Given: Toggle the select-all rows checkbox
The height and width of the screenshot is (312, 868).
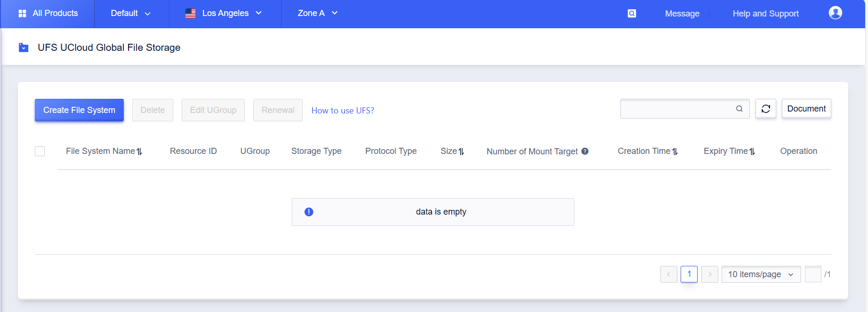Looking at the screenshot, I should [40, 151].
